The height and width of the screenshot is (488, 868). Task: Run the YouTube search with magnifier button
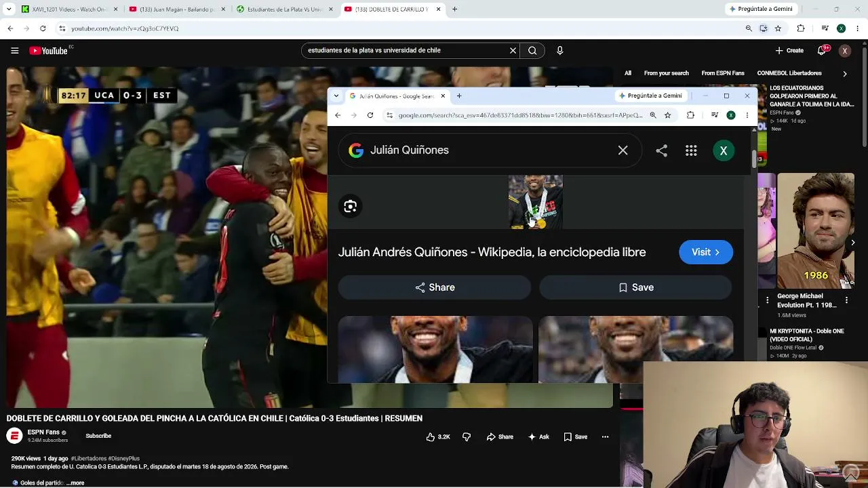point(532,50)
